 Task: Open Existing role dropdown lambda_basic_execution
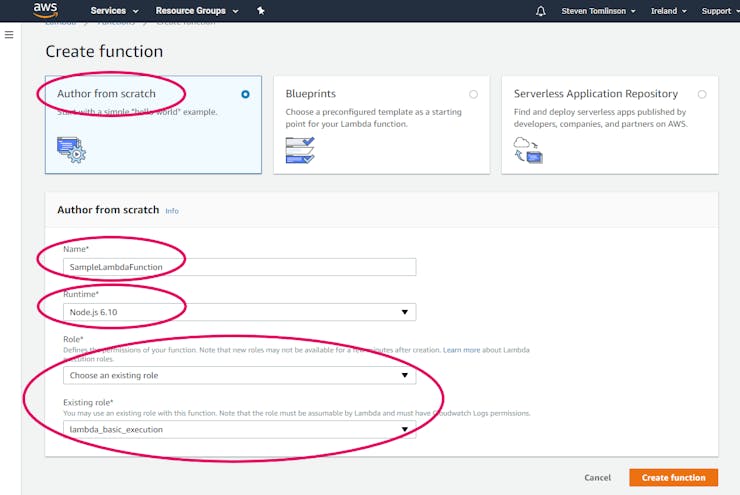pyautogui.click(x=240, y=429)
